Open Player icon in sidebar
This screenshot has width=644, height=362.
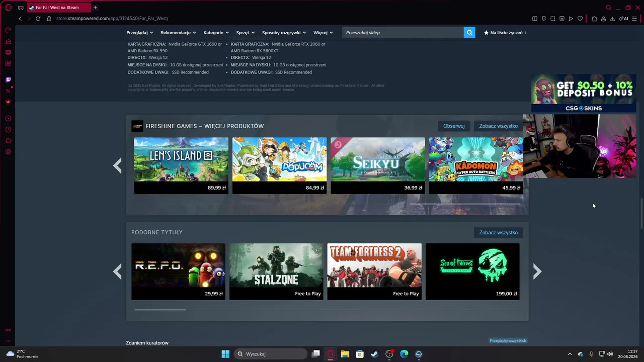coord(8,119)
